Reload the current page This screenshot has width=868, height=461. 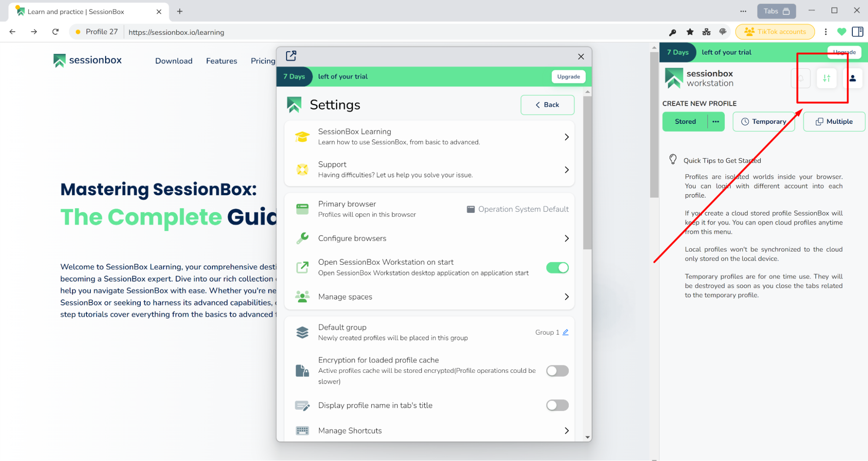(x=56, y=32)
